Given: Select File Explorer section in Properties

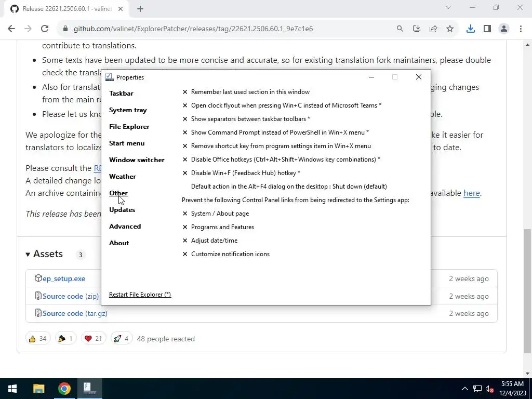Looking at the screenshot, I should (x=129, y=127).
